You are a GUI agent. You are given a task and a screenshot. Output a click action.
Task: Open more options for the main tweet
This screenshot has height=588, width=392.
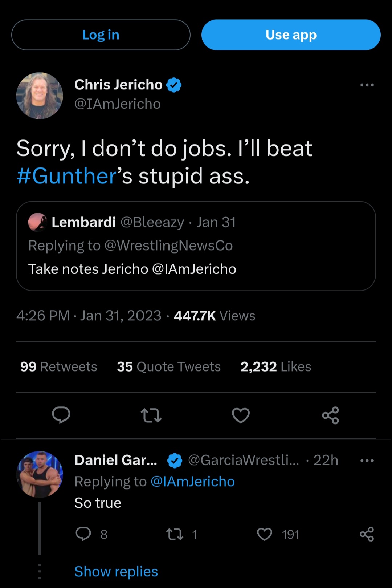(x=367, y=85)
